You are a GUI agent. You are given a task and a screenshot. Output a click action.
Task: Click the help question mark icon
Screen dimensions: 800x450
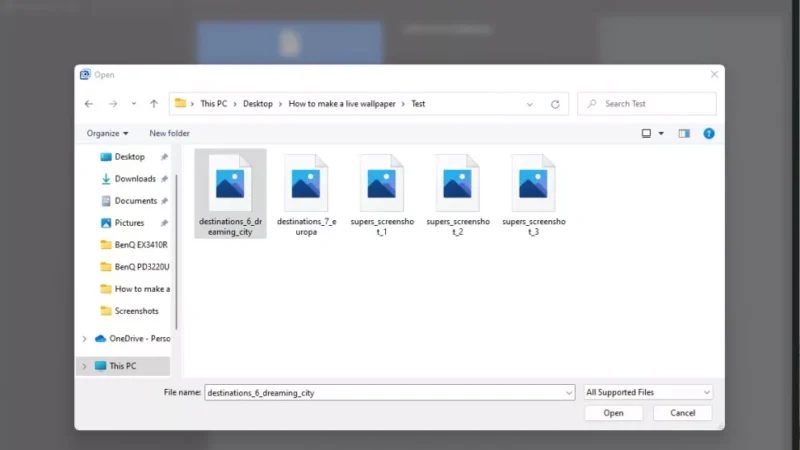coord(709,133)
